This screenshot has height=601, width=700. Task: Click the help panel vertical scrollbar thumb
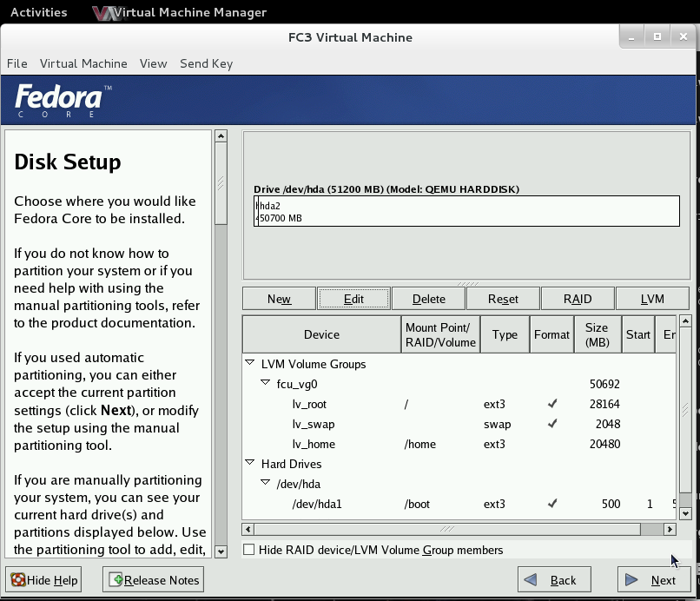[221, 183]
